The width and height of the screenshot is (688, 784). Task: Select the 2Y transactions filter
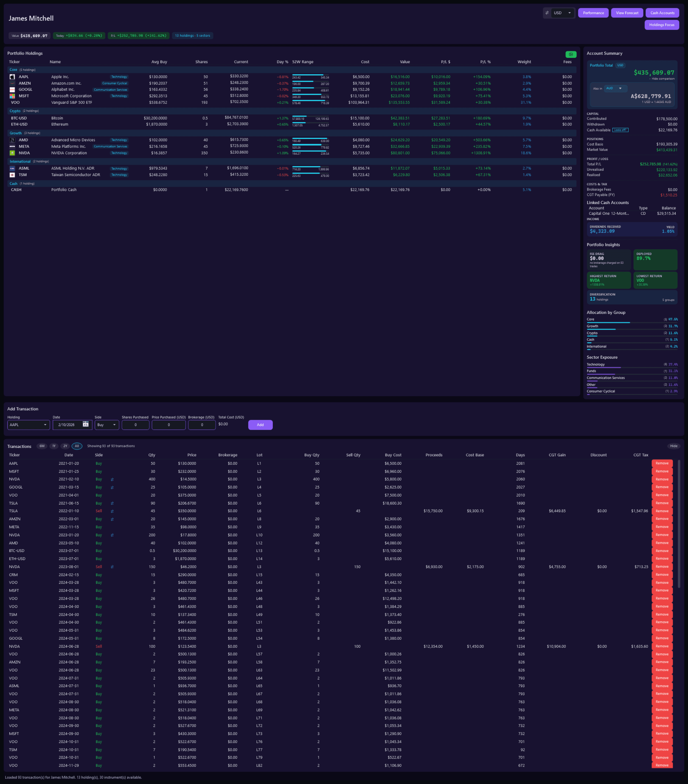click(65, 446)
